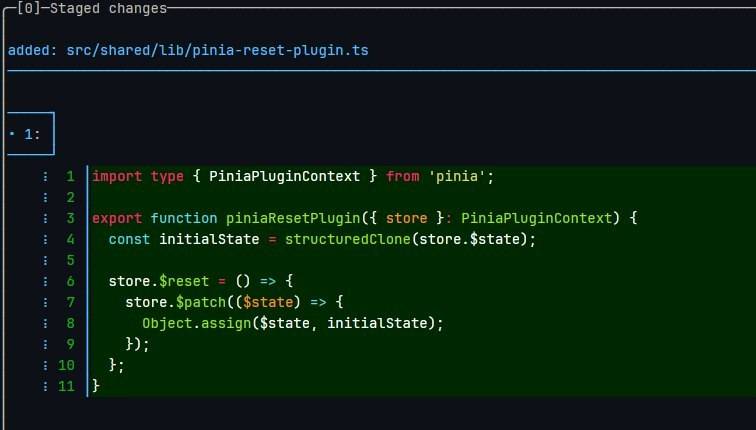Image resolution: width=756 pixels, height=430 pixels.
Task: Click the gutter dots marker beside line 4
Action: (x=45, y=240)
